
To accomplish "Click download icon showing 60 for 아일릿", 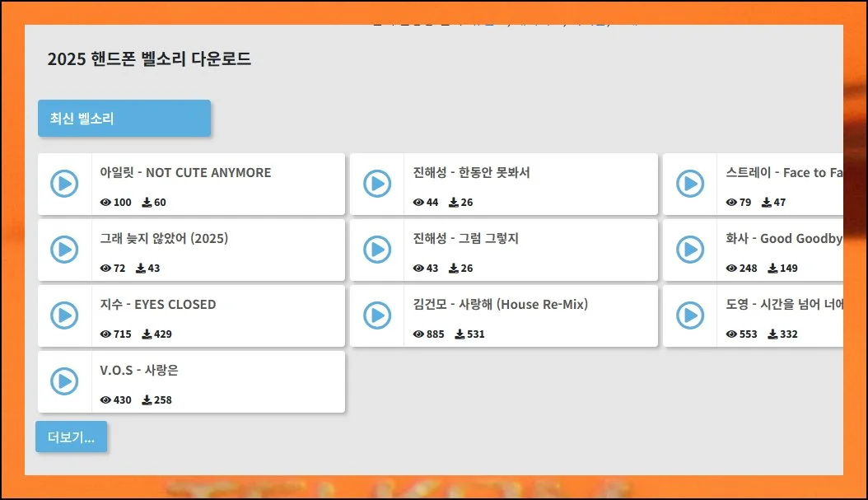I will pos(147,203).
